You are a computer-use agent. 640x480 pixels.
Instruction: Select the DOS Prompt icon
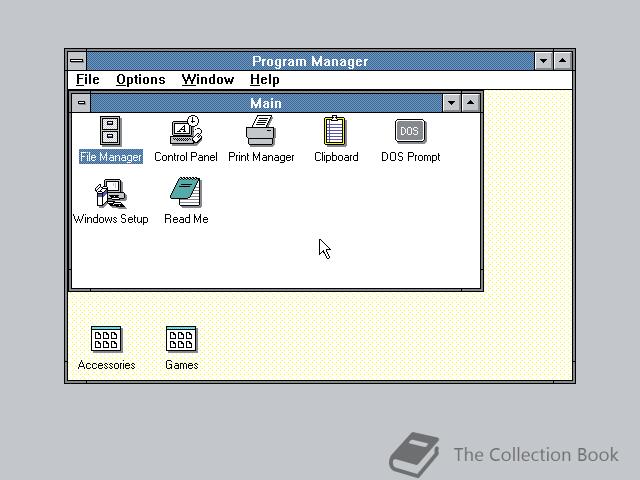410,131
